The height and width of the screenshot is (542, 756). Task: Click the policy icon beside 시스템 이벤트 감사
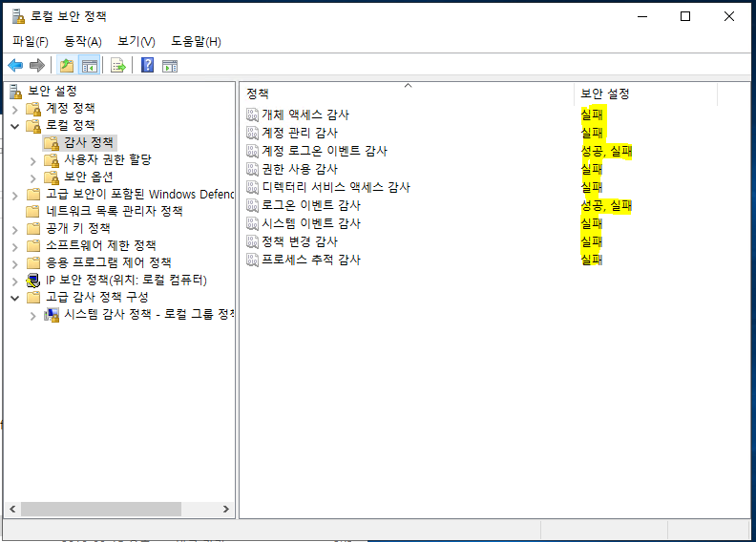click(253, 223)
